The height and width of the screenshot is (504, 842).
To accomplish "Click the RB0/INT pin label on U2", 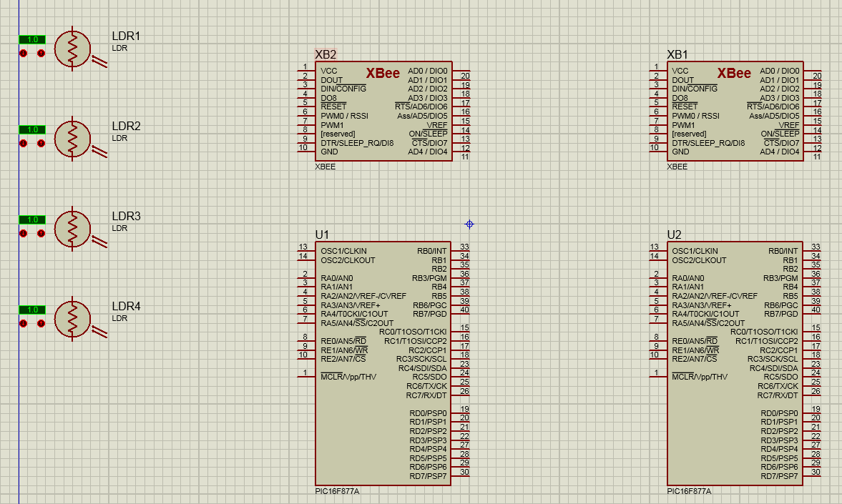I will coord(783,251).
